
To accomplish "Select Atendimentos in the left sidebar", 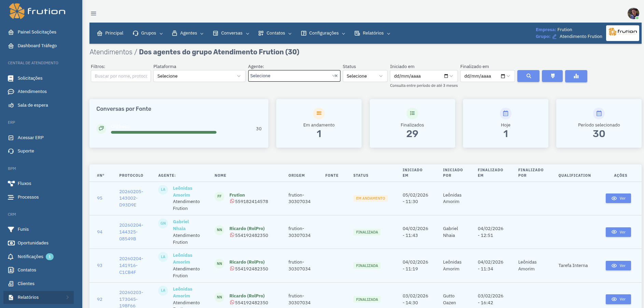I will coord(32,92).
